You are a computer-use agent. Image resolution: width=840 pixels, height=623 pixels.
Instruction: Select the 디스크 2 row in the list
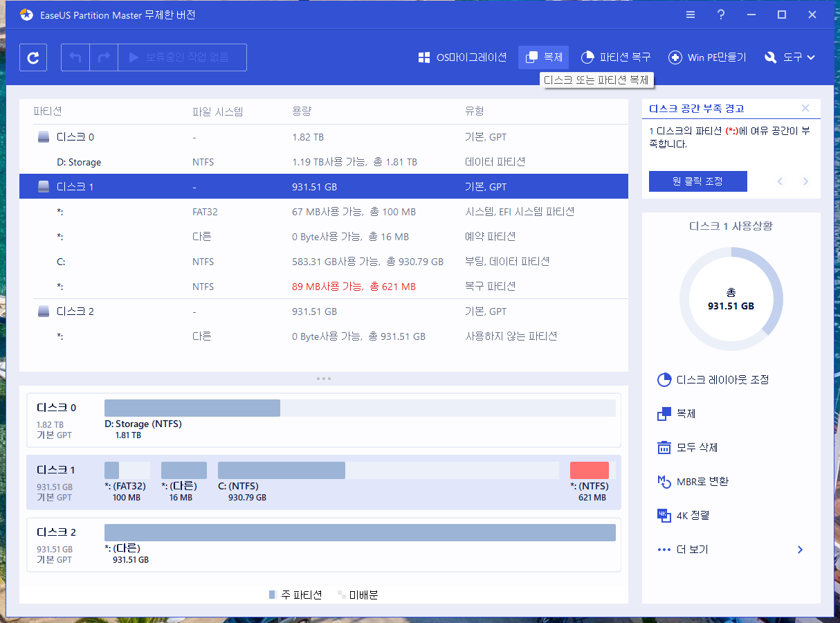pyautogui.click(x=324, y=311)
